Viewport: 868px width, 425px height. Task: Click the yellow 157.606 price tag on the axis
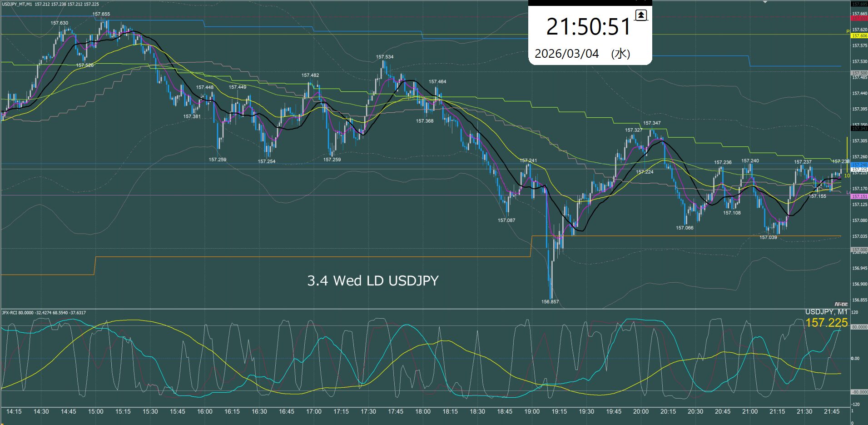coord(859,36)
